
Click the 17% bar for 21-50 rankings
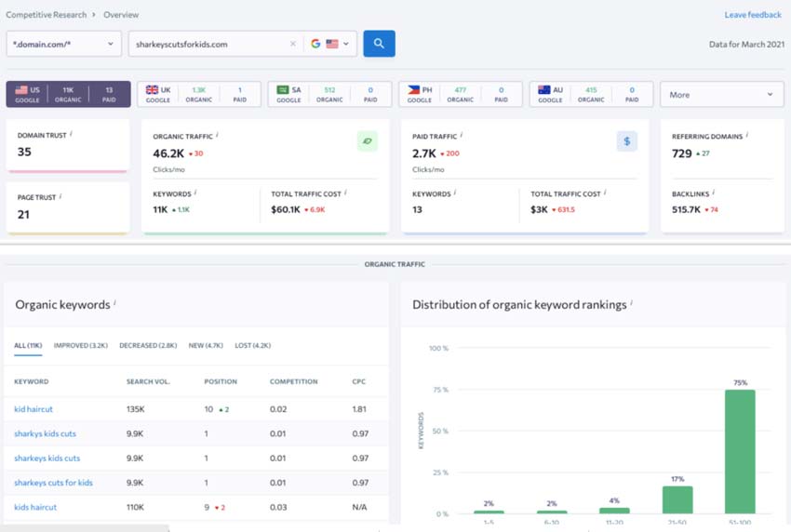677,499
